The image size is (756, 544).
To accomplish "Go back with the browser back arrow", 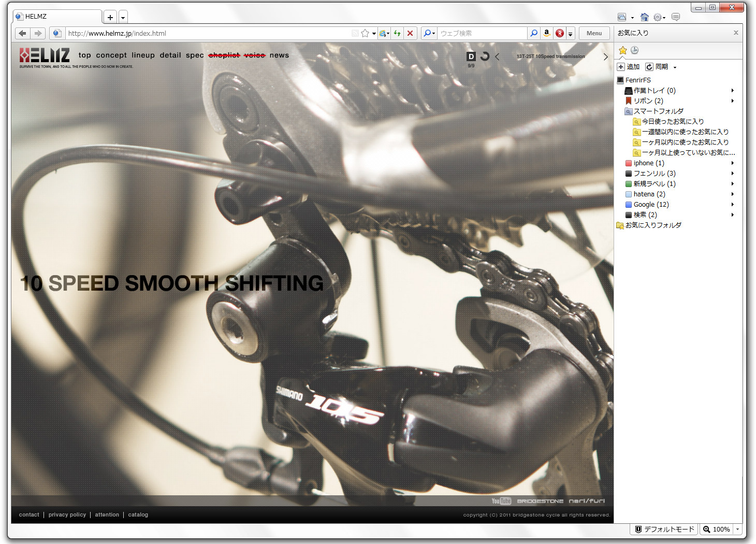I will click(x=22, y=33).
